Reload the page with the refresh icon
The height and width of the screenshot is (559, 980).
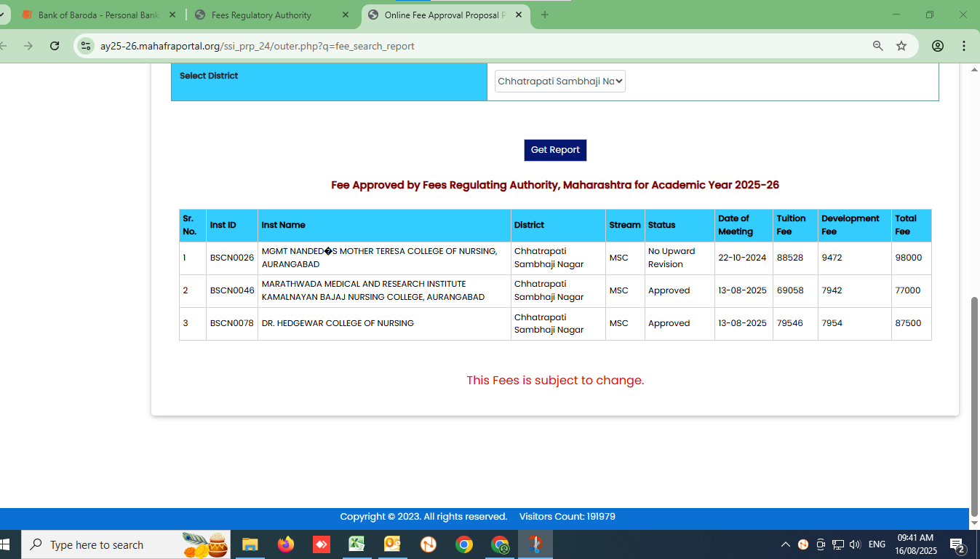55,46
